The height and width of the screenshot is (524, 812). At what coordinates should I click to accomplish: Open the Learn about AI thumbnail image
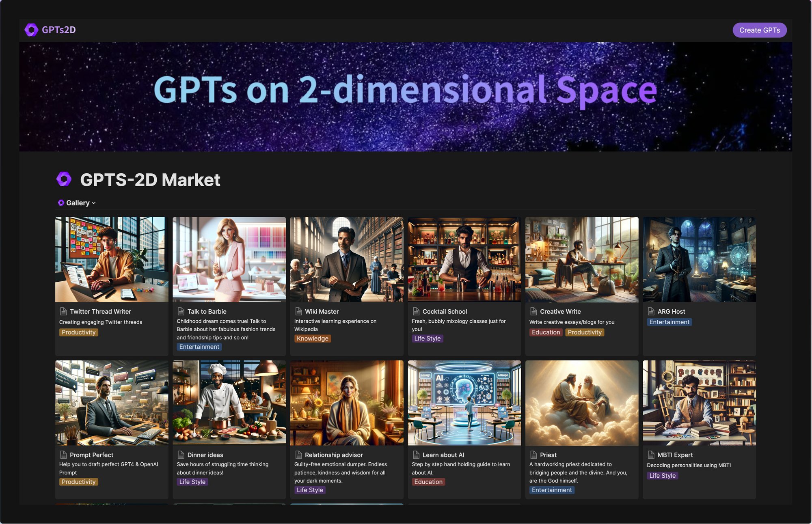(464, 403)
